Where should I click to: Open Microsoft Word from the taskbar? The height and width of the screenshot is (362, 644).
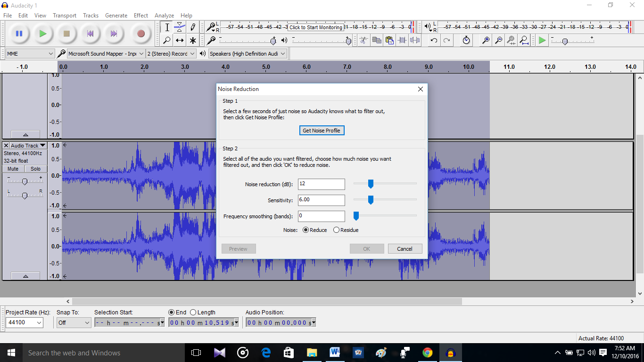pyautogui.click(x=335, y=353)
